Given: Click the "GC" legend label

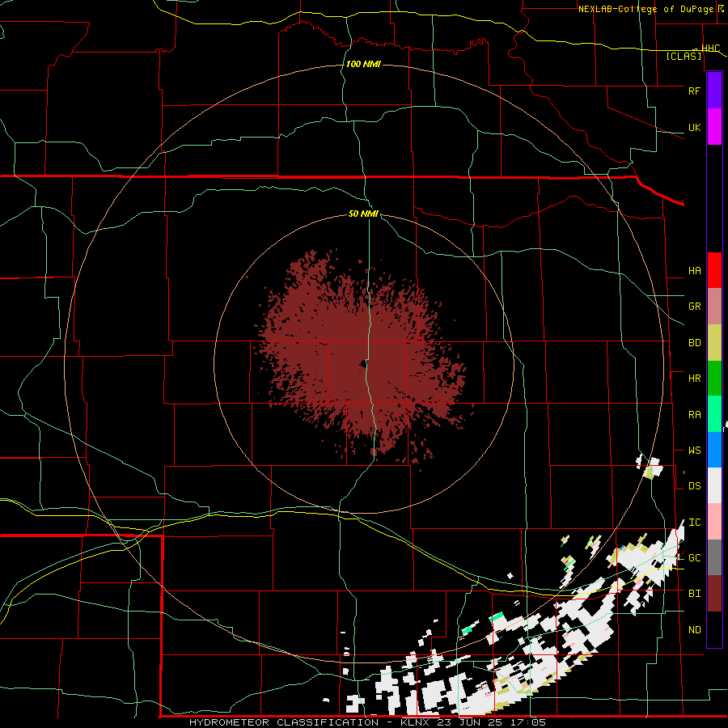Looking at the screenshot, I should pos(694,558).
